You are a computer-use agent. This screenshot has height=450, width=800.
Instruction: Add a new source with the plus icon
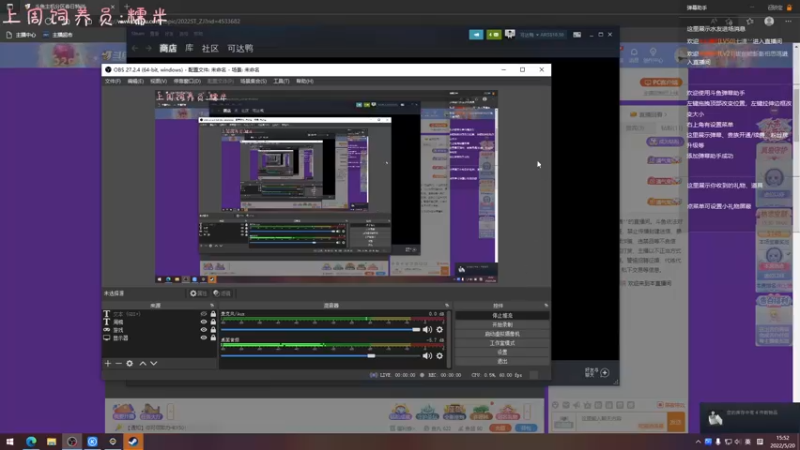coord(108,363)
